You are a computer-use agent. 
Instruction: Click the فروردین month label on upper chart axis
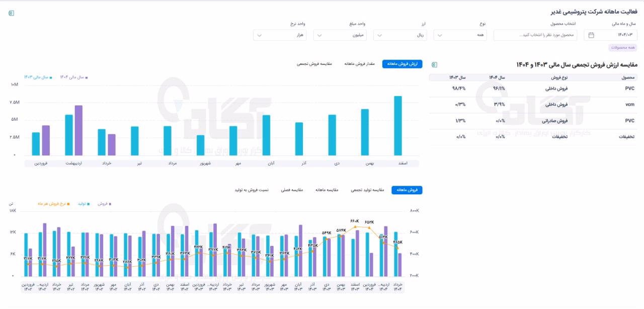[41, 164]
